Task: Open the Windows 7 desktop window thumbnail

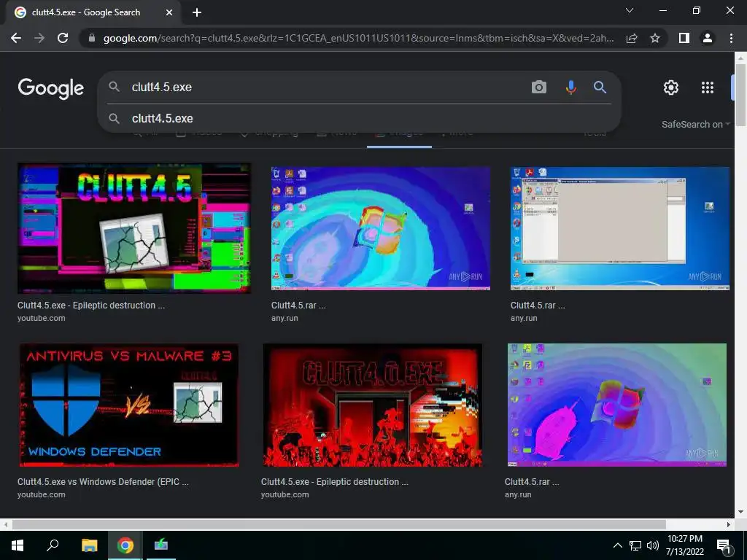Action: (x=620, y=228)
